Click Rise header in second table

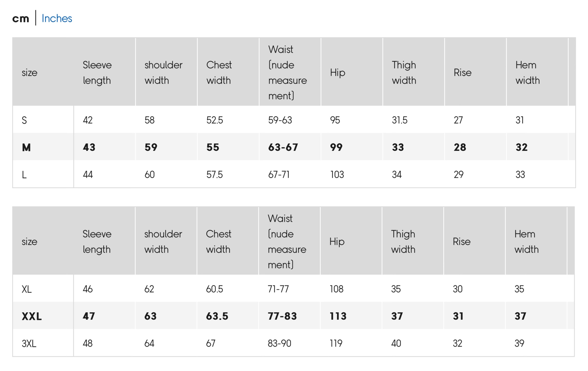point(461,242)
